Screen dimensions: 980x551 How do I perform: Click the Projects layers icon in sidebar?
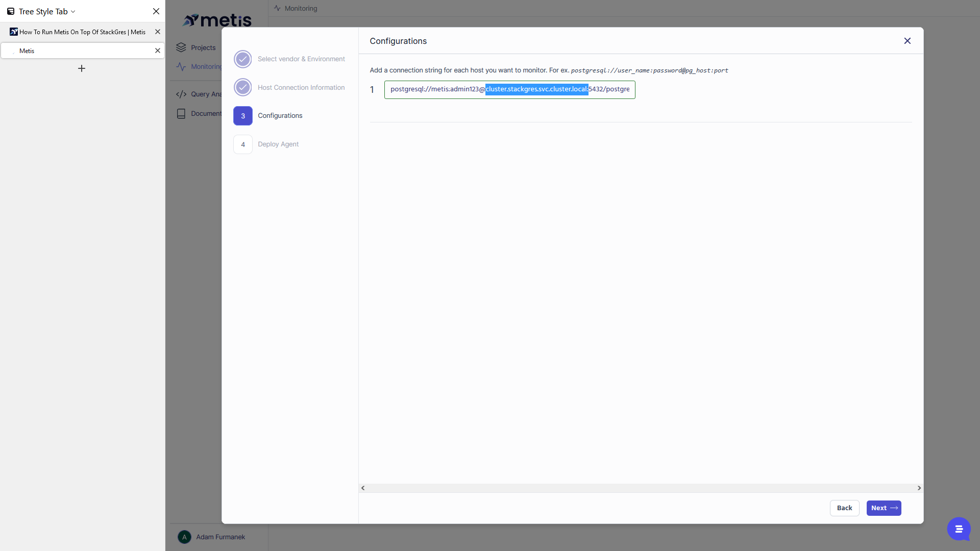[181, 47]
